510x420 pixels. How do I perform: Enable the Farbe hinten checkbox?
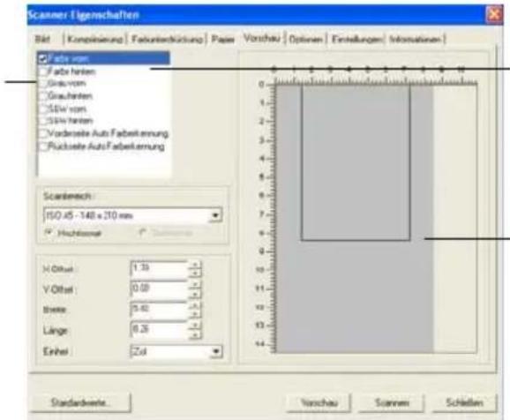pyautogui.click(x=43, y=71)
